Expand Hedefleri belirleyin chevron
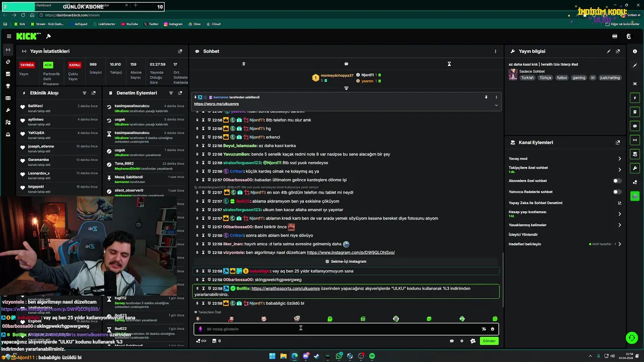The image size is (644, 362). click(x=619, y=244)
